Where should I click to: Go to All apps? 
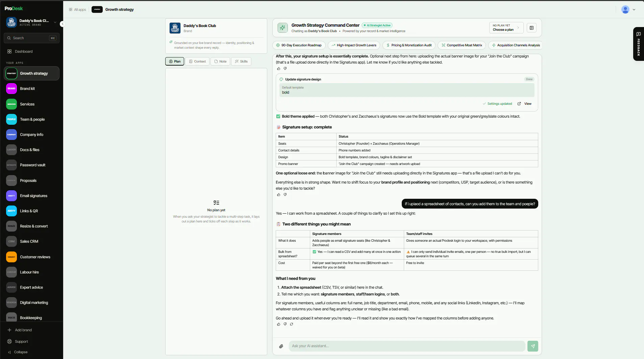[x=77, y=9]
